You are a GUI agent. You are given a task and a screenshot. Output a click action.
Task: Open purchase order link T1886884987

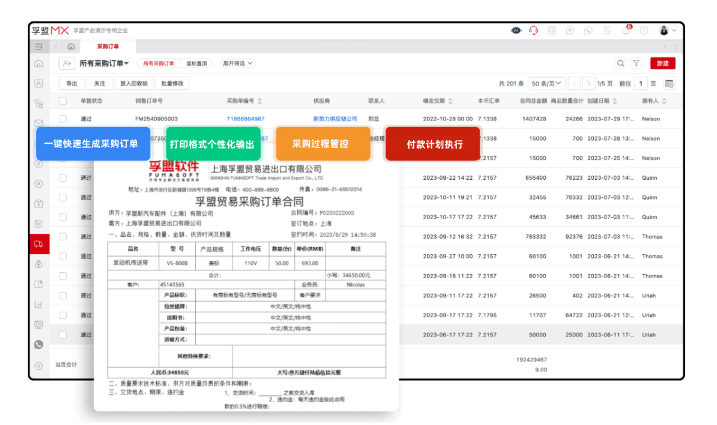point(246,118)
